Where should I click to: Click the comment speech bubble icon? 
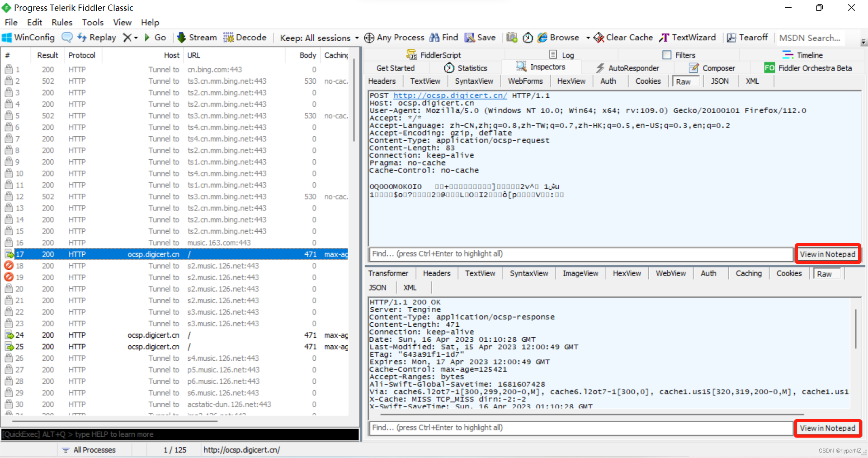pos(67,38)
